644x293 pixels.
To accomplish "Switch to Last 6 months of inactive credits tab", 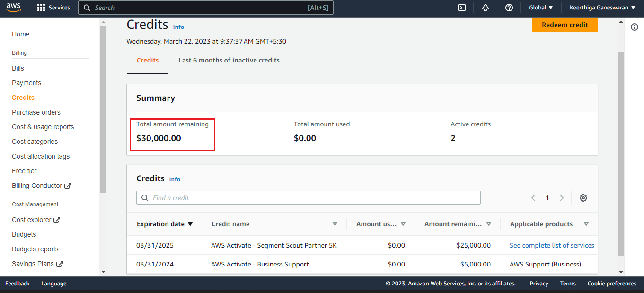I will coord(229,60).
